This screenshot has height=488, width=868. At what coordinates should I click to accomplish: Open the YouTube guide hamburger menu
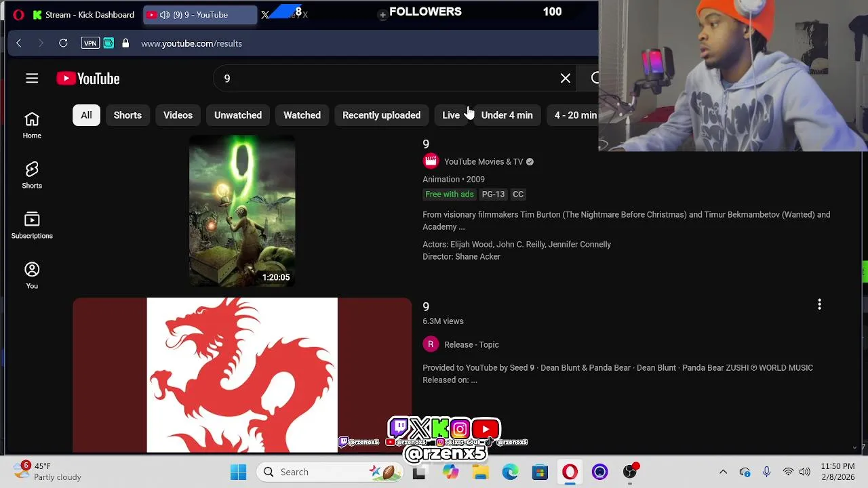coord(32,79)
